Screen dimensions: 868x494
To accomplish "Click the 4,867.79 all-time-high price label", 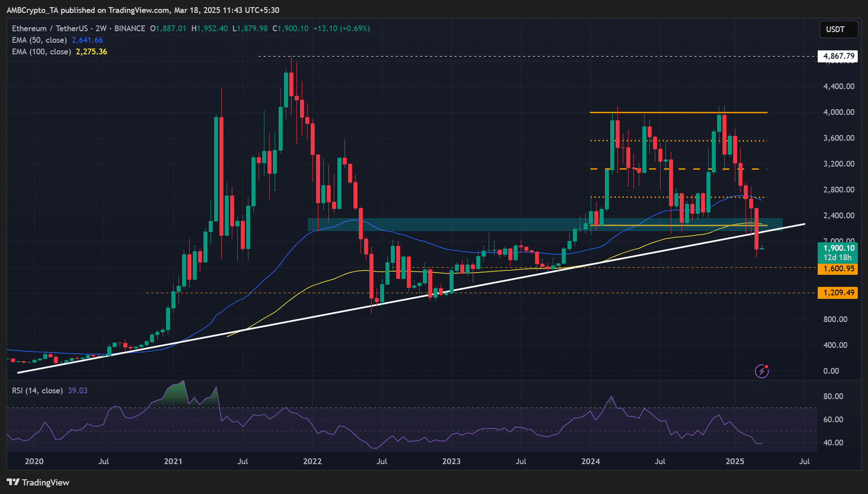I will coord(838,56).
